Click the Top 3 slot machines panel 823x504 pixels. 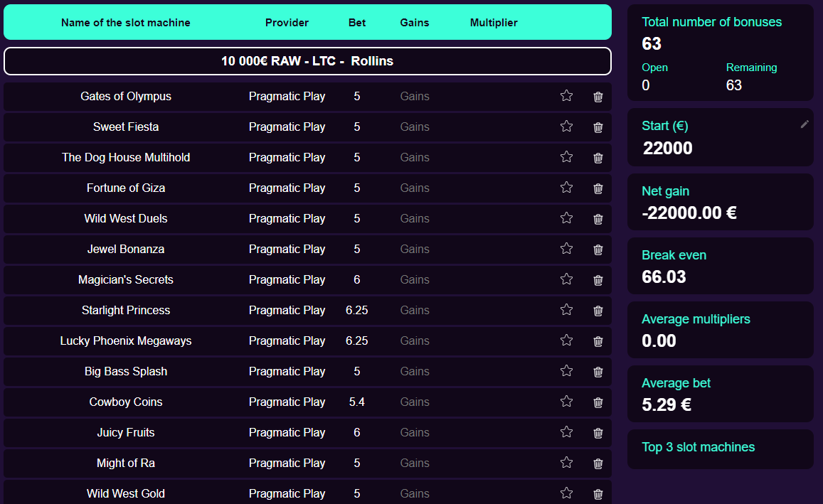click(720, 449)
